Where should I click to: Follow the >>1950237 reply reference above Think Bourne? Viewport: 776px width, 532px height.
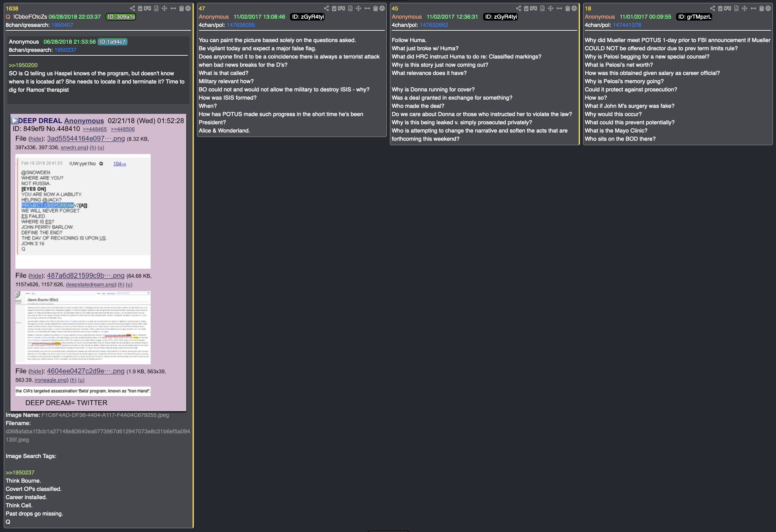[x=20, y=473]
